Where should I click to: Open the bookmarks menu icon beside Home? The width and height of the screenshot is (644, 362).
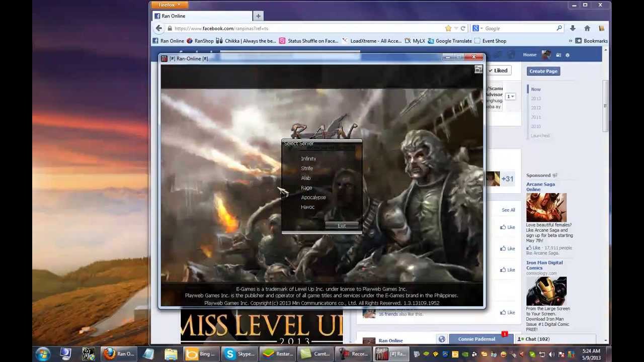pyautogui.click(x=601, y=29)
